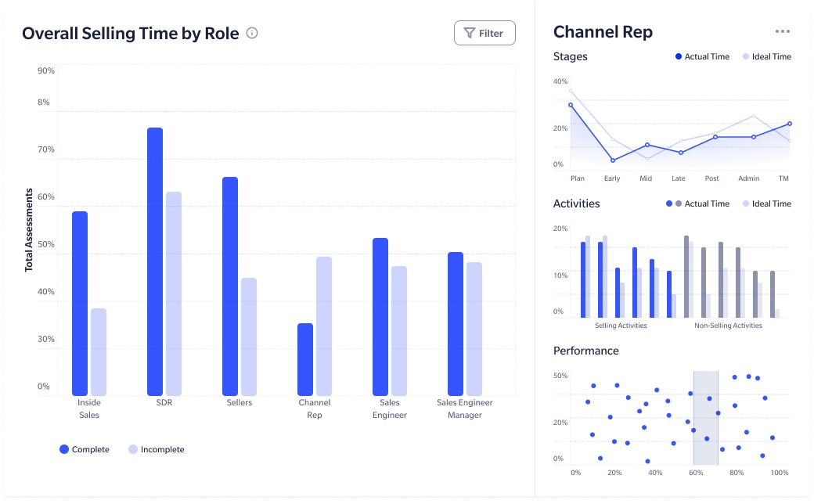
Task: Click the TM stage label
Action: [x=784, y=178]
